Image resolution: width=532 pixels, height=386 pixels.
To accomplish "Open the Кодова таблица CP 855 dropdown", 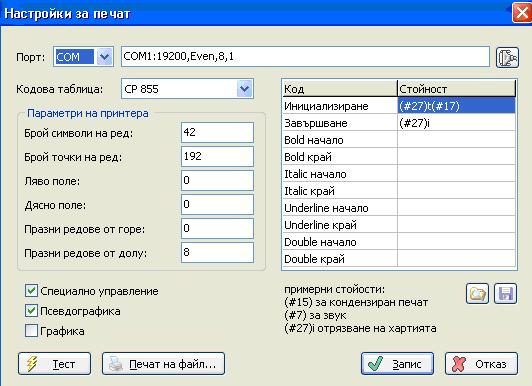I will point(245,89).
